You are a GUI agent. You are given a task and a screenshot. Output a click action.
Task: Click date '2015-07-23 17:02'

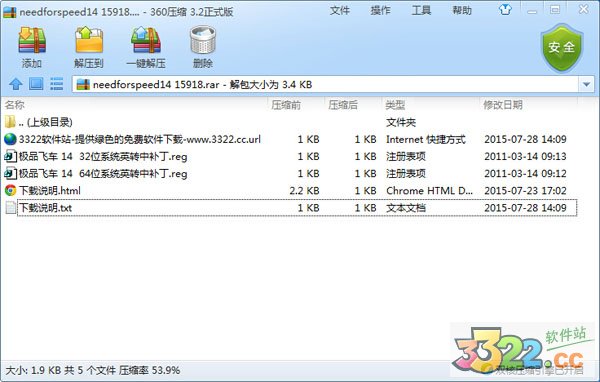point(525,191)
